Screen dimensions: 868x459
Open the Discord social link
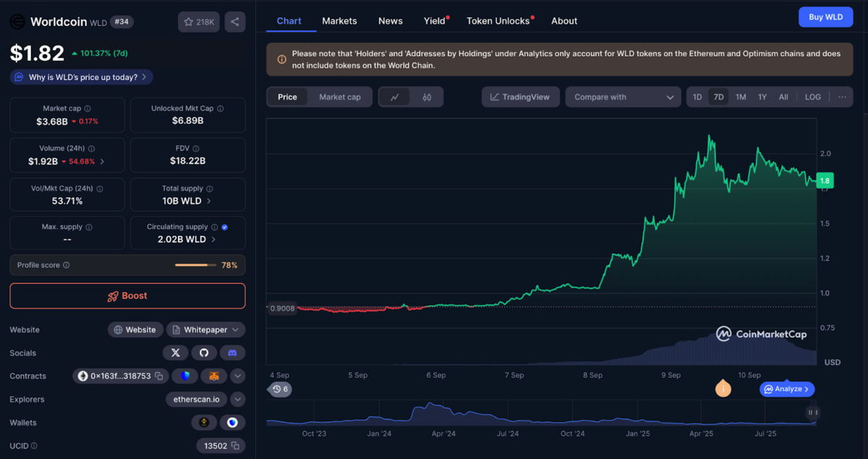pyautogui.click(x=232, y=353)
